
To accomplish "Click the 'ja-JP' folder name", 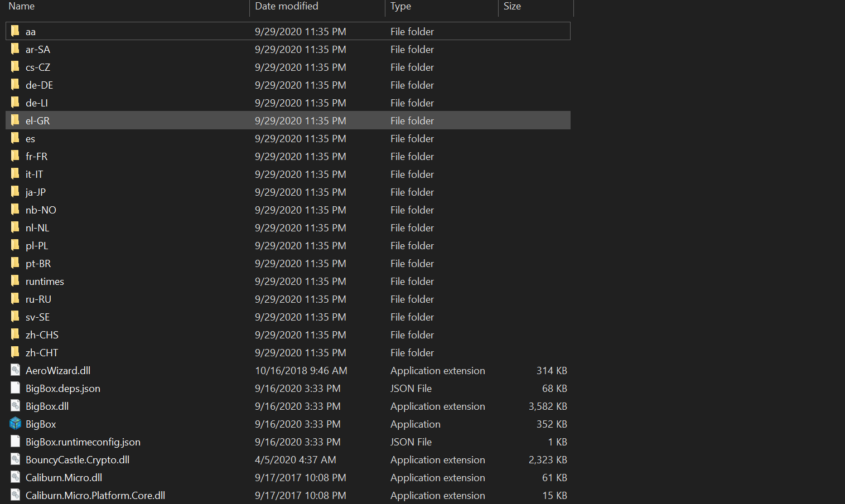I will 36,192.
